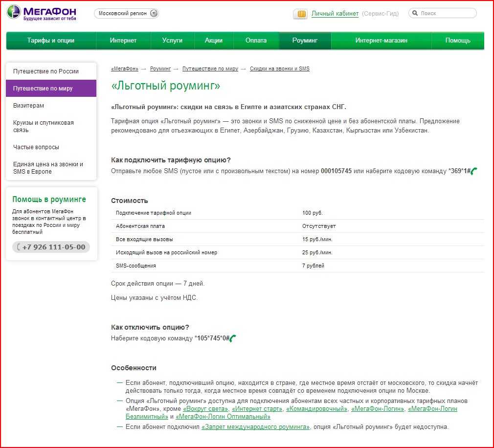Click the Как отключить опцию? heading
Screen dimensions: 494x448
click(150, 327)
